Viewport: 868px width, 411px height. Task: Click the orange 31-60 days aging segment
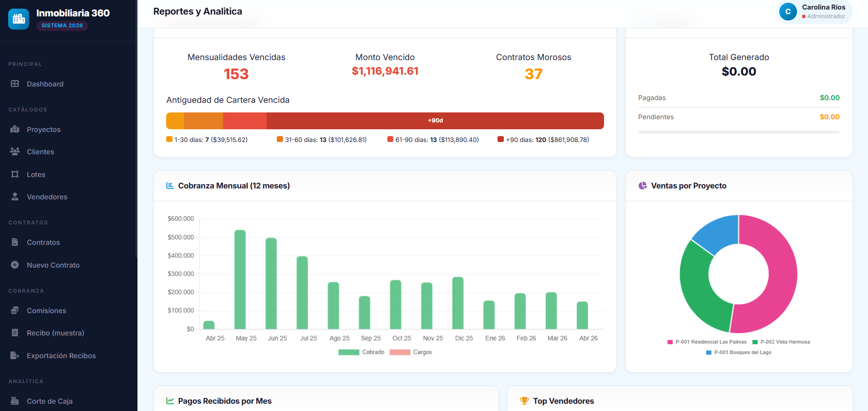[x=203, y=121]
